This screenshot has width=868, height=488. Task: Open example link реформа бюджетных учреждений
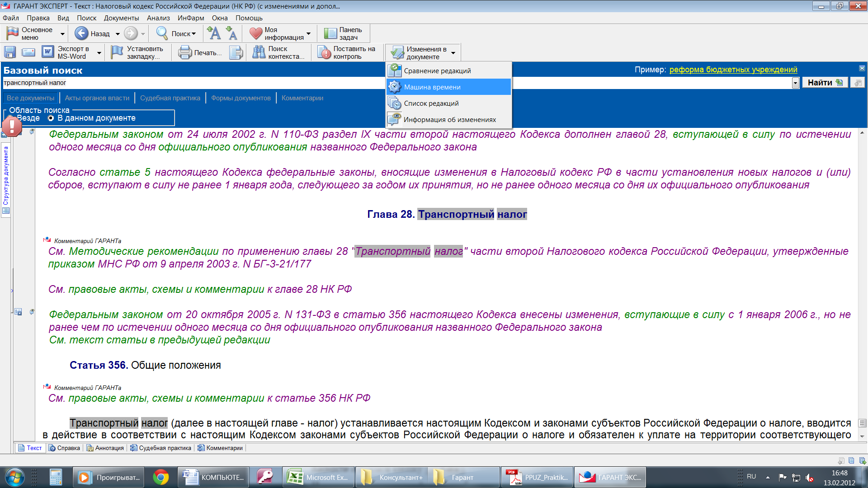tap(733, 70)
